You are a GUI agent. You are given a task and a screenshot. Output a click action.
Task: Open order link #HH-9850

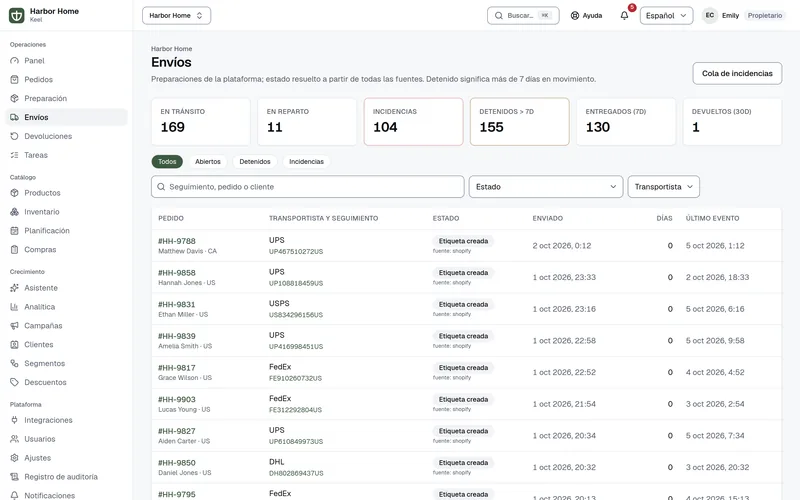tap(177, 462)
